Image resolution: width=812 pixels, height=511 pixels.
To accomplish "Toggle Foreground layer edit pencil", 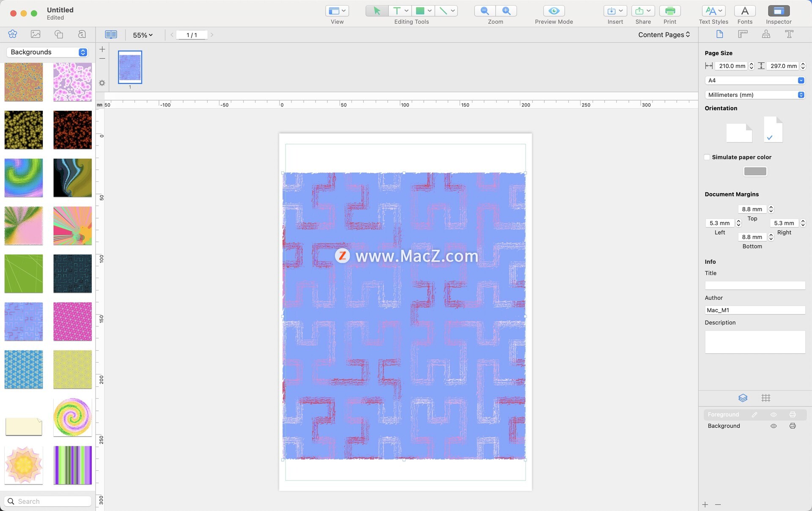I will 754,415.
